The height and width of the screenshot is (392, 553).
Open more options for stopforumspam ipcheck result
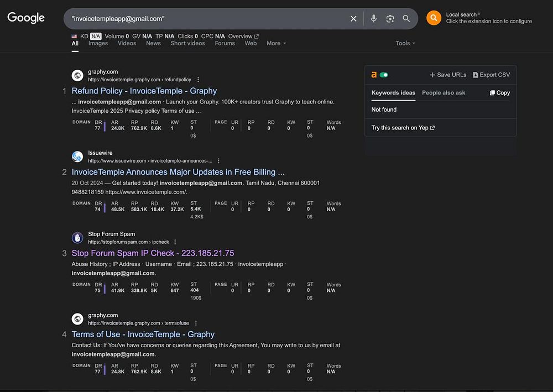175,242
